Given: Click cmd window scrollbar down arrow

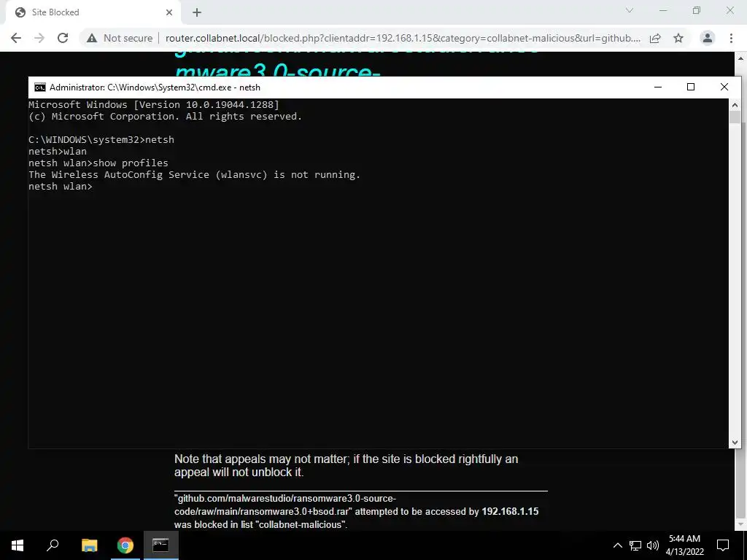Looking at the screenshot, I should coord(735,443).
